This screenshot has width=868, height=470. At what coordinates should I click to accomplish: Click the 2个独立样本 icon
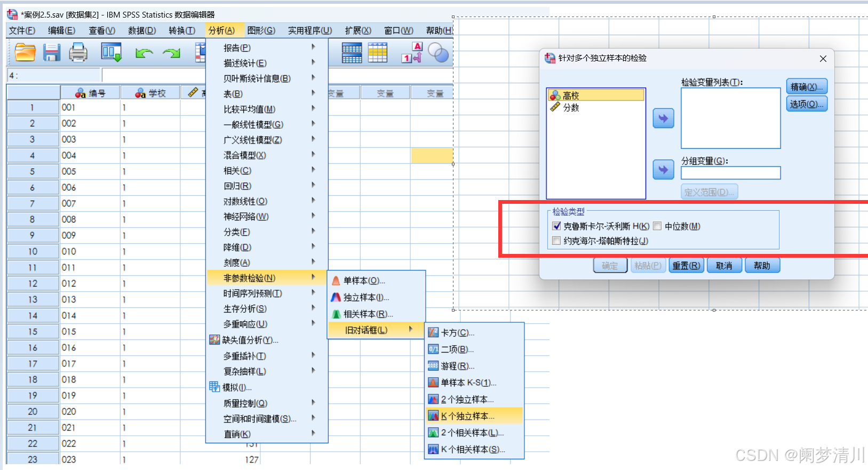433,399
